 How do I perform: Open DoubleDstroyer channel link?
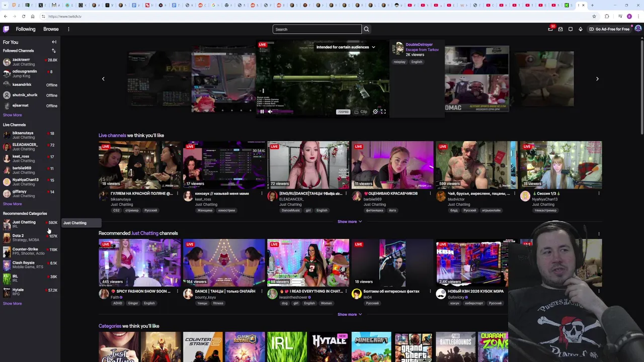point(419,45)
